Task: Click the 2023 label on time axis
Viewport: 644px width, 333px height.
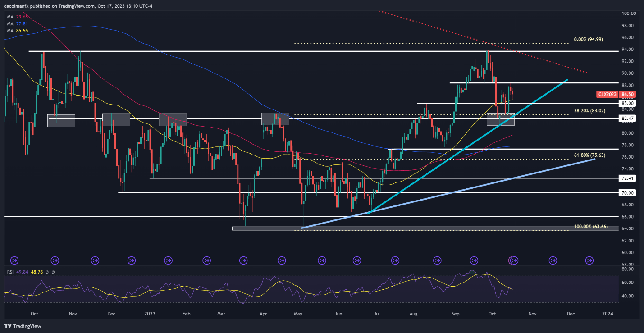Action: coord(149,313)
